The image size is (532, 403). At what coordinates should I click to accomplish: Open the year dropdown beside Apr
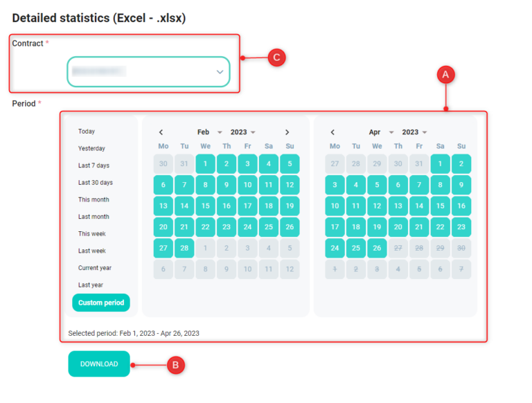pos(415,132)
